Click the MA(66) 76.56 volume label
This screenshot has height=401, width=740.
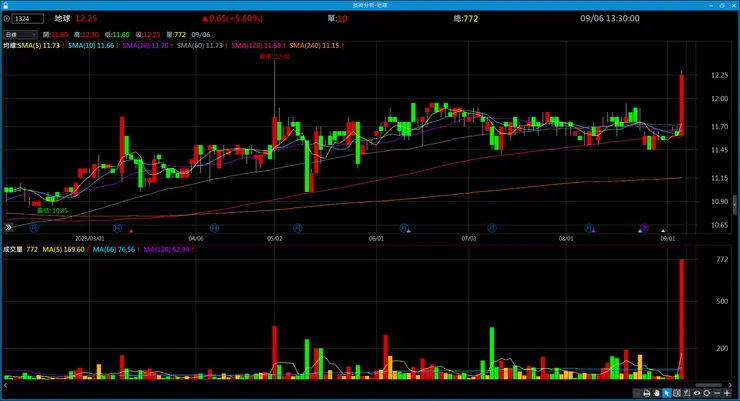click(114, 249)
